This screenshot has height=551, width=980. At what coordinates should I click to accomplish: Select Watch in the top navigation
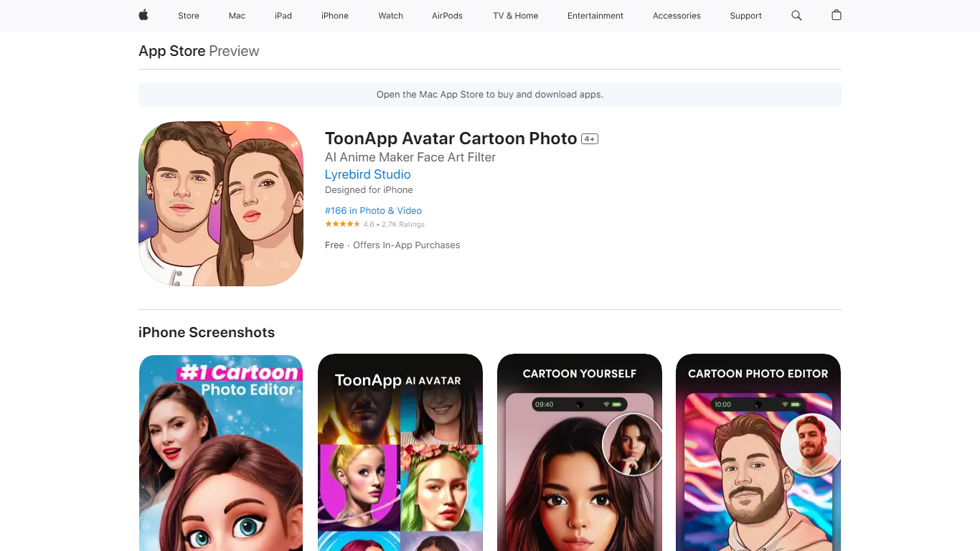(391, 16)
